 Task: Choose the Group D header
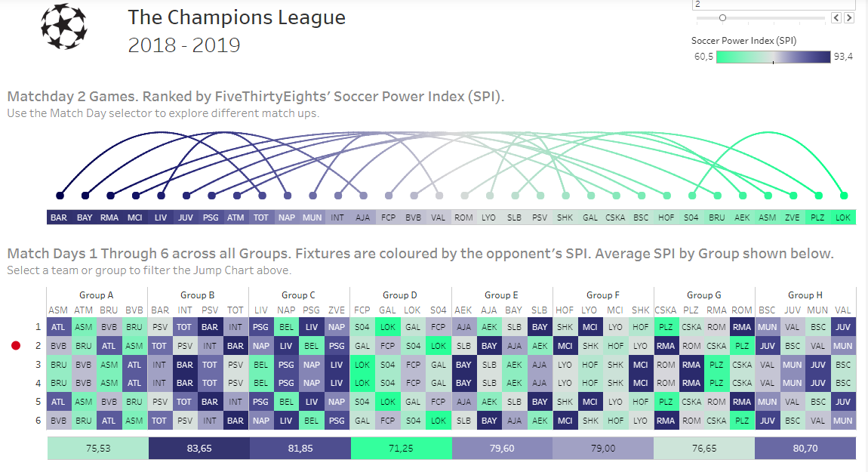coord(400,295)
